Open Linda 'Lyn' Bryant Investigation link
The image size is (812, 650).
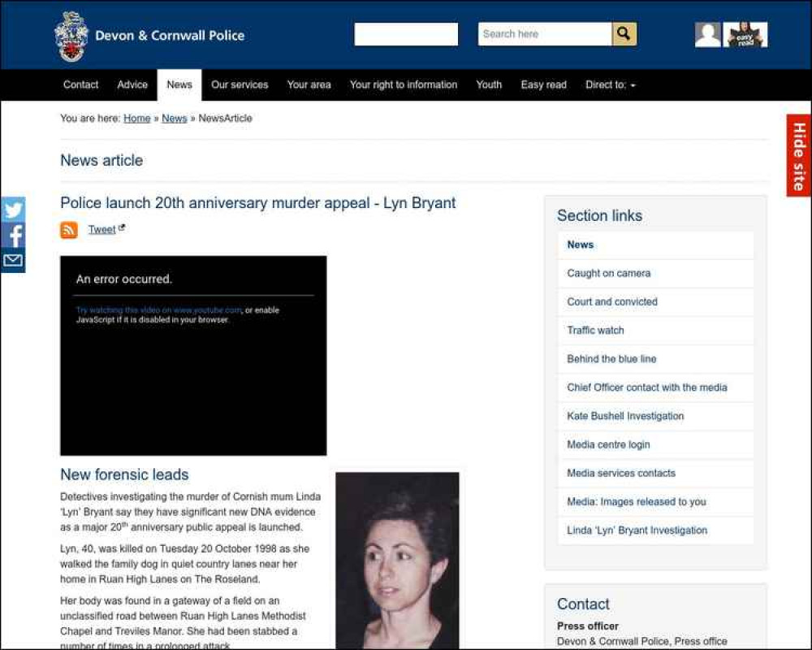pos(655,531)
